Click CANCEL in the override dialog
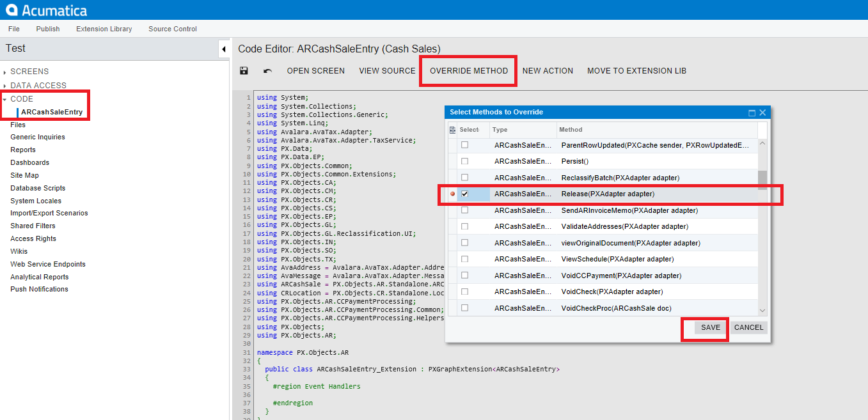 [x=748, y=327]
